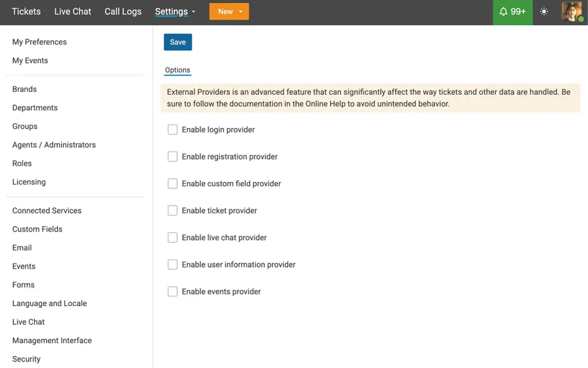Image resolution: width=588 pixels, height=368 pixels.
Task: Check Enable live chat provider
Action: coord(172,238)
